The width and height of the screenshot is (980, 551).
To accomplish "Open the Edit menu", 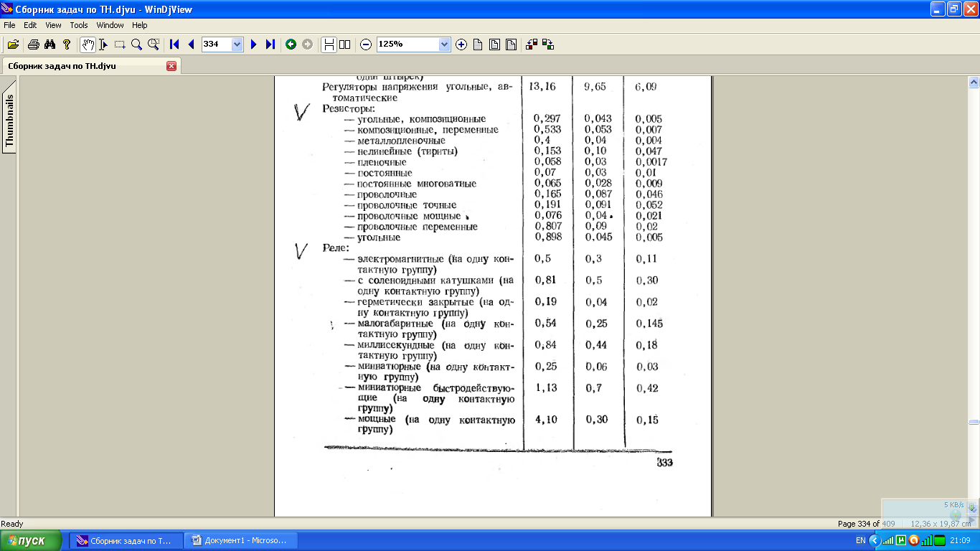I will [x=30, y=25].
